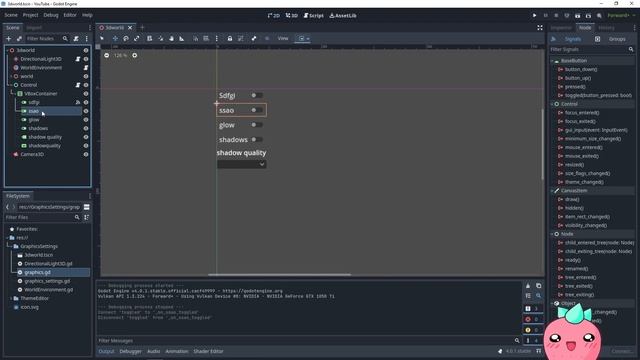Hide the DirectionalLight3D node visibility
The image size is (640, 360).
click(x=86, y=59)
